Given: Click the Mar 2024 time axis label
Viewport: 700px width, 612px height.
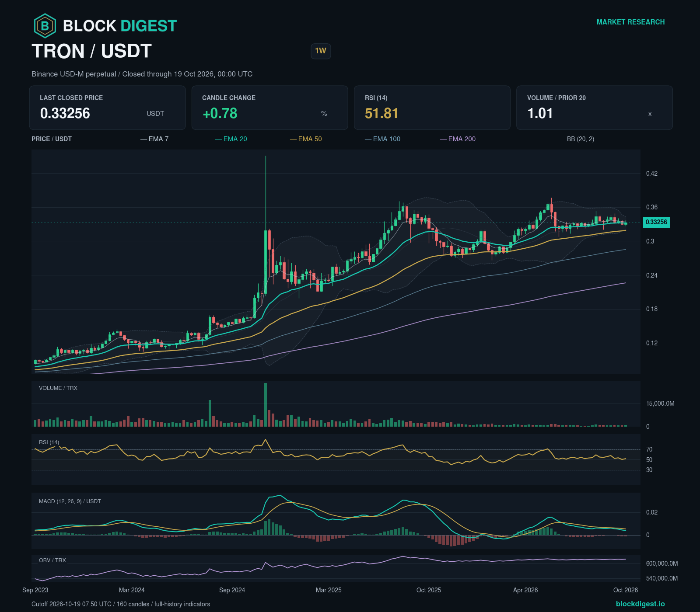Looking at the screenshot, I should (132, 590).
